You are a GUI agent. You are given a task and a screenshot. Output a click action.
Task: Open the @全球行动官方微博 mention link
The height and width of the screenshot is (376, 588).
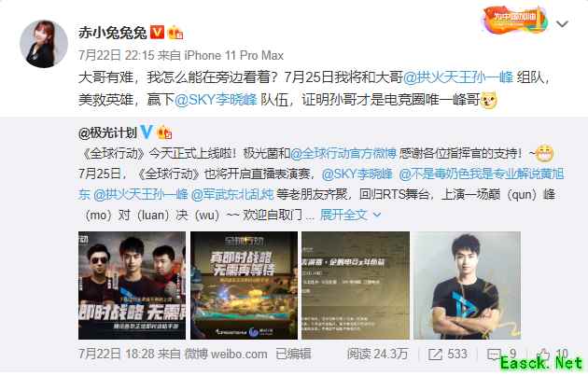click(x=343, y=154)
